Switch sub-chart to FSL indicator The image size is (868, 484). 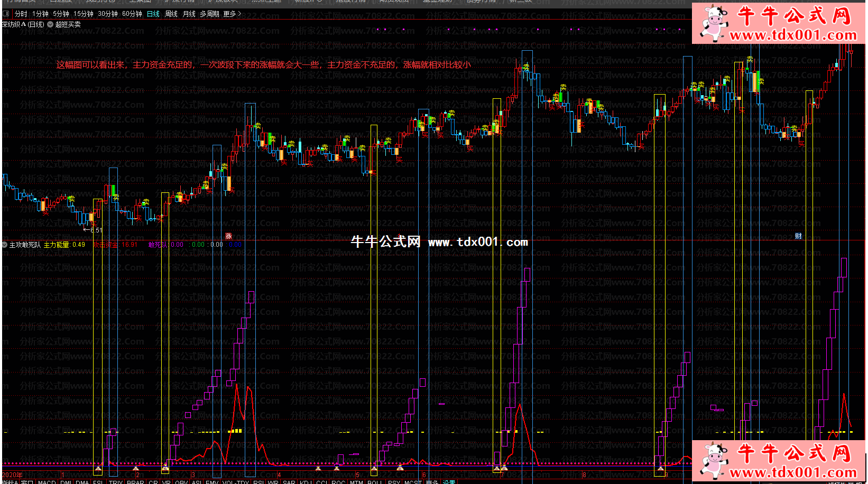click(98, 481)
